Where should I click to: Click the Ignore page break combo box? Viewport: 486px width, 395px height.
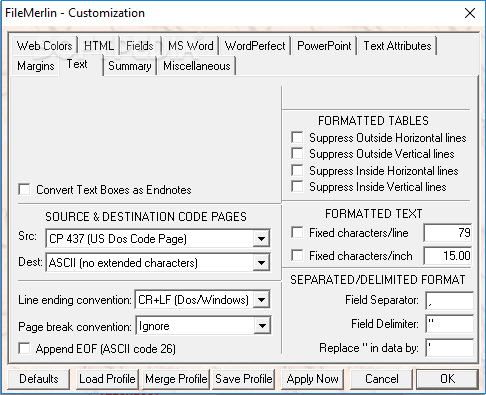pyautogui.click(x=203, y=326)
